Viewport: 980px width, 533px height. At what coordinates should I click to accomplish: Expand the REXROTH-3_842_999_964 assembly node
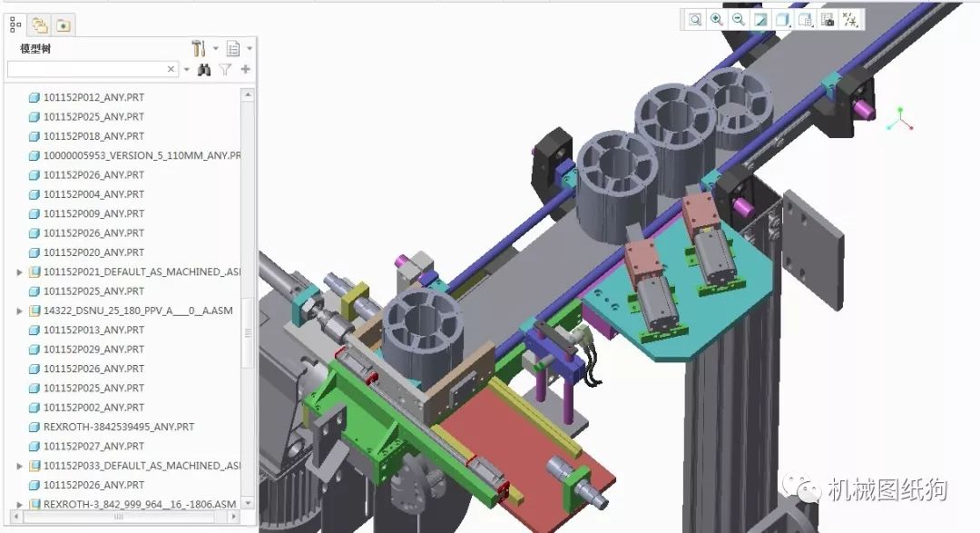[19, 504]
